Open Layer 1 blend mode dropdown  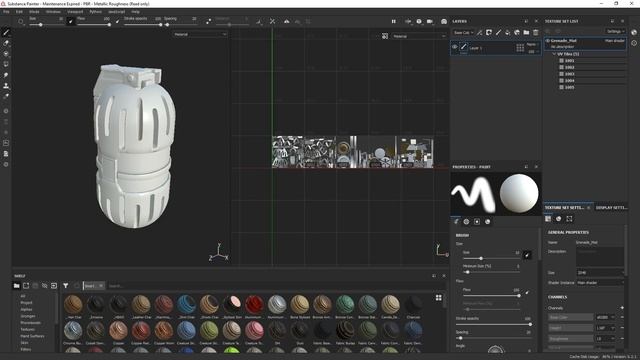(531, 44)
